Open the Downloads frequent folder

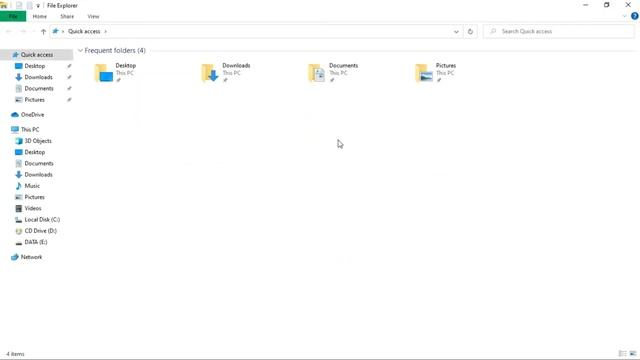226,73
